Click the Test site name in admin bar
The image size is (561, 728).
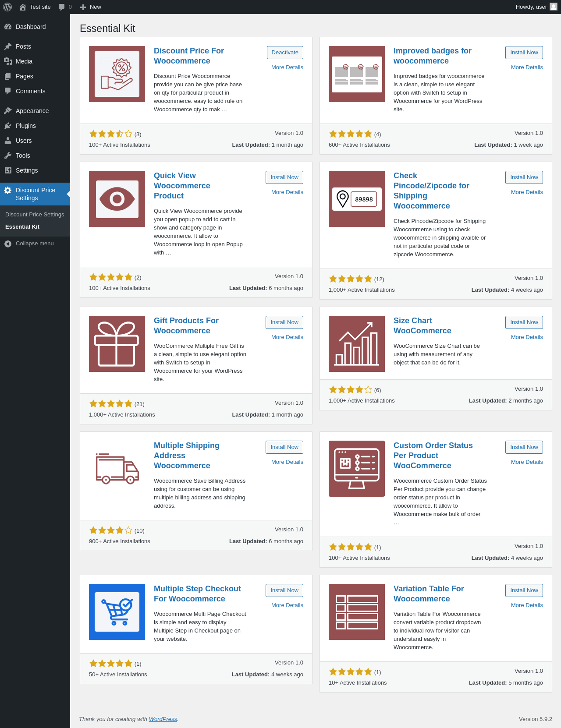click(40, 7)
